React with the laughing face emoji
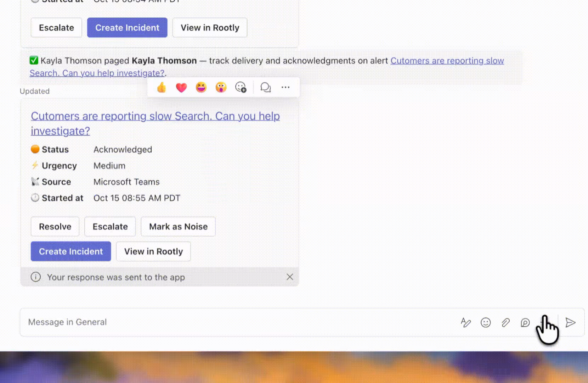This screenshot has width=588, height=383. [x=201, y=87]
